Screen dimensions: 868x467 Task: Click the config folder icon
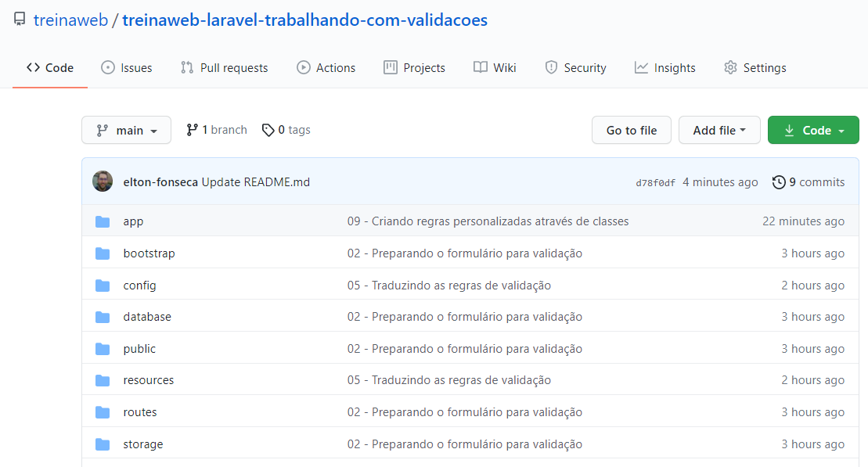point(103,286)
